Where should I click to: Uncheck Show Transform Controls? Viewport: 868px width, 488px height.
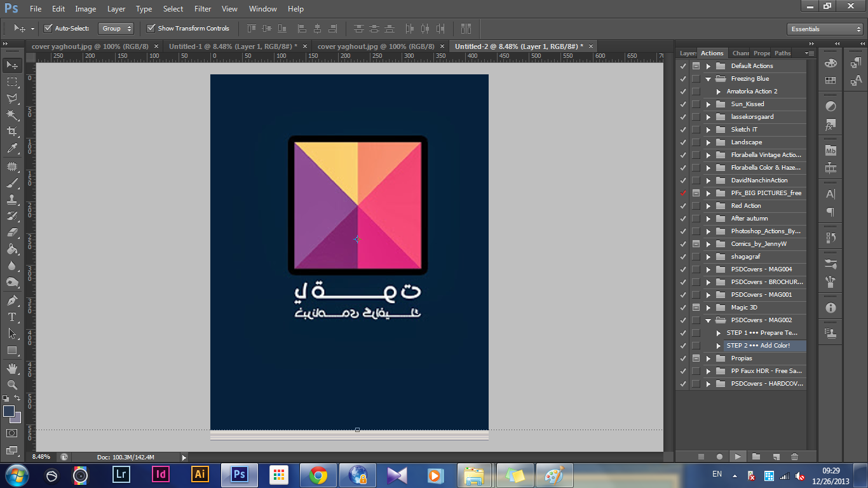(x=151, y=29)
